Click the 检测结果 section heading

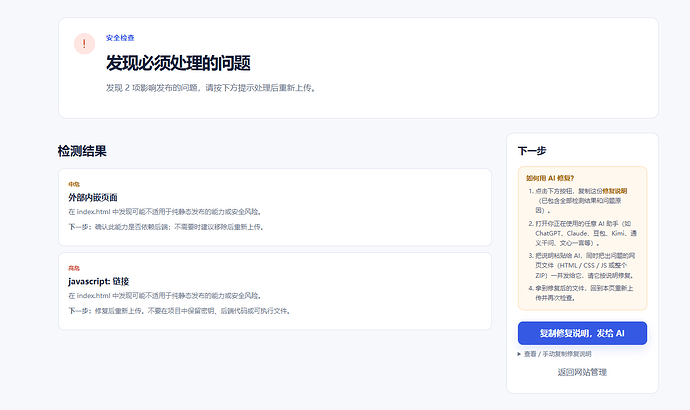pyautogui.click(x=82, y=151)
